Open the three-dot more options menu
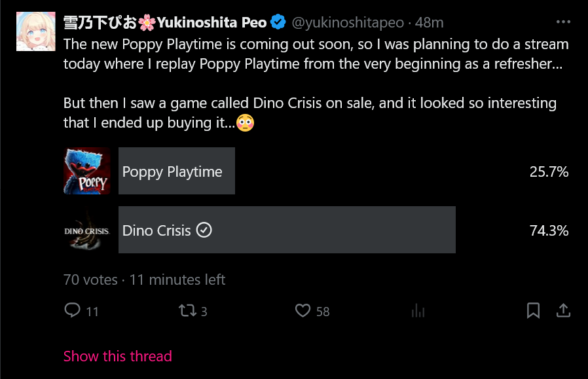This screenshot has height=379, width=588. coord(563,22)
